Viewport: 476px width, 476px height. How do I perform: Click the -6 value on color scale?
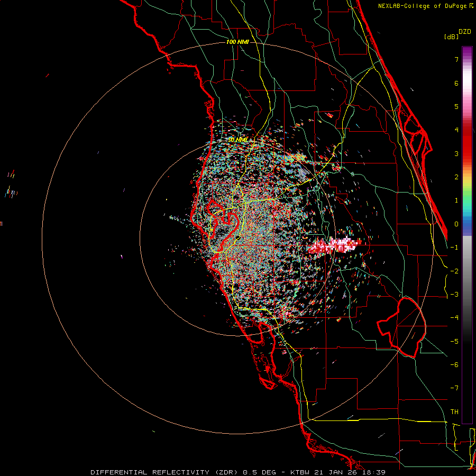click(454, 365)
